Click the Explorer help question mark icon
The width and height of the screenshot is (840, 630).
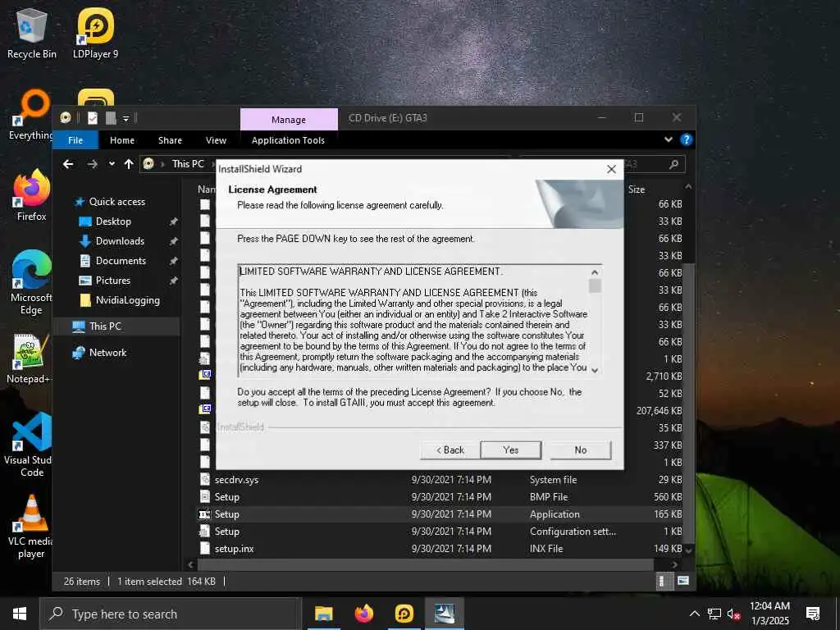tap(686, 139)
